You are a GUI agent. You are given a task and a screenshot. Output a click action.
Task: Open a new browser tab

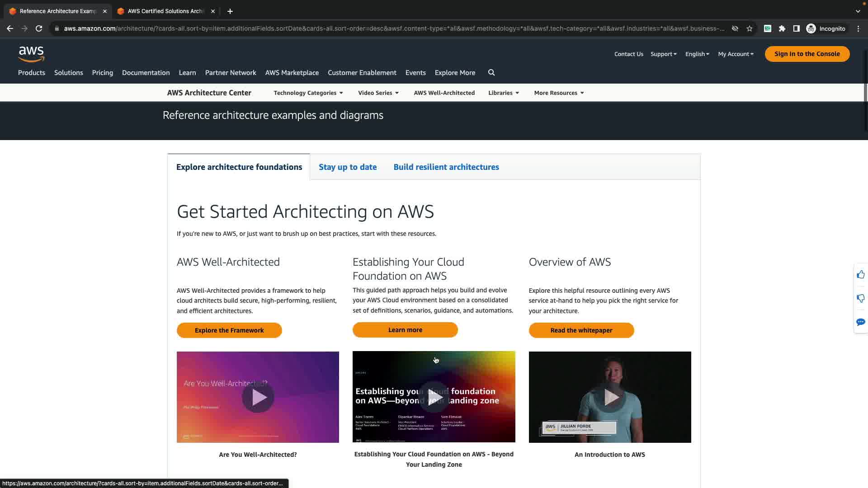click(x=230, y=11)
